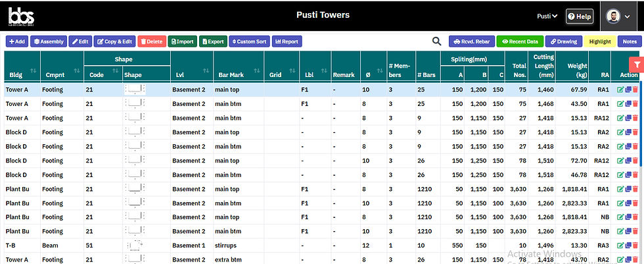Click the 1,818.41 weight in RA1 row
This screenshot has height=264, width=644.
(573, 189)
